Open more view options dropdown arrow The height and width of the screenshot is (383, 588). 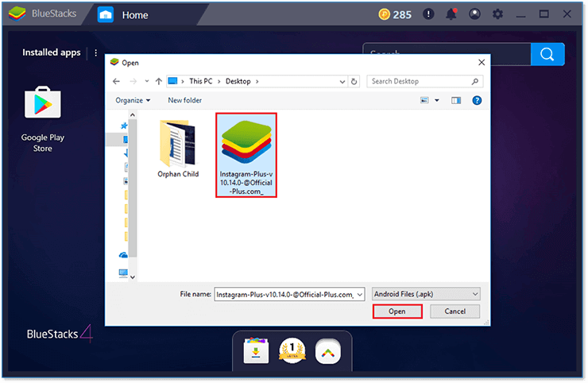click(x=436, y=100)
